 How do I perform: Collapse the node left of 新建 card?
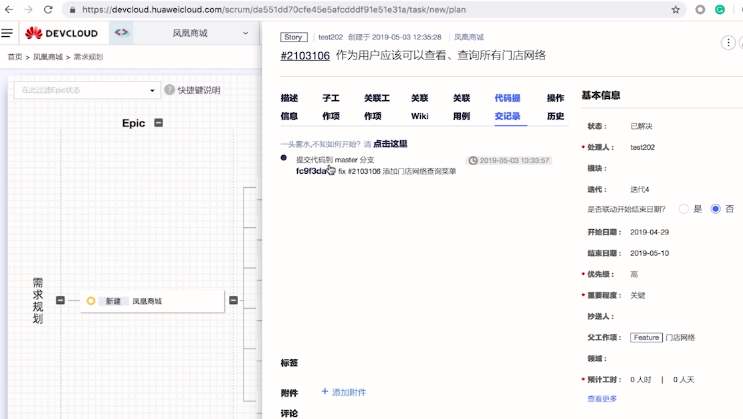(x=60, y=301)
